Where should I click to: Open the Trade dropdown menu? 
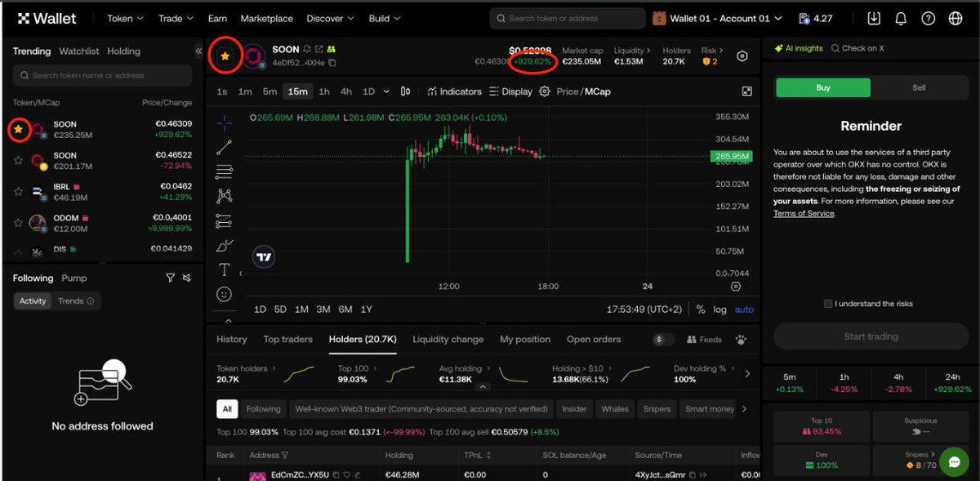point(176,18)
